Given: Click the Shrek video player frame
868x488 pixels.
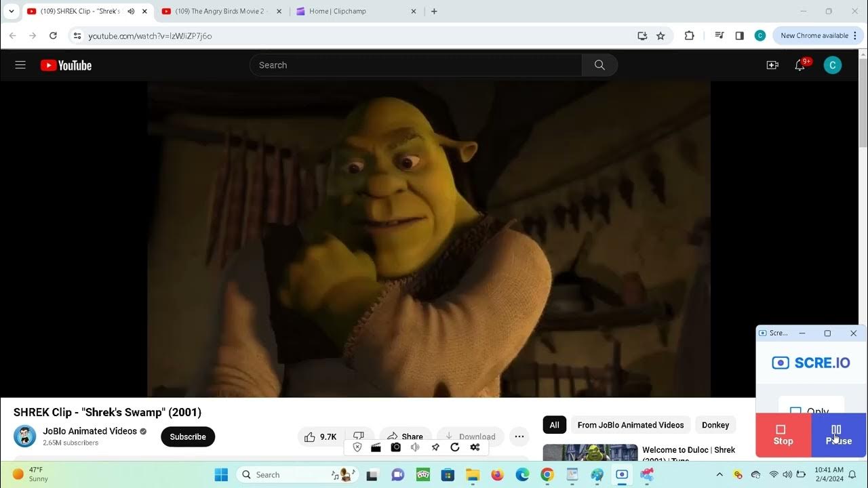Looking at the screenshot, I should (x=429, y=239).
